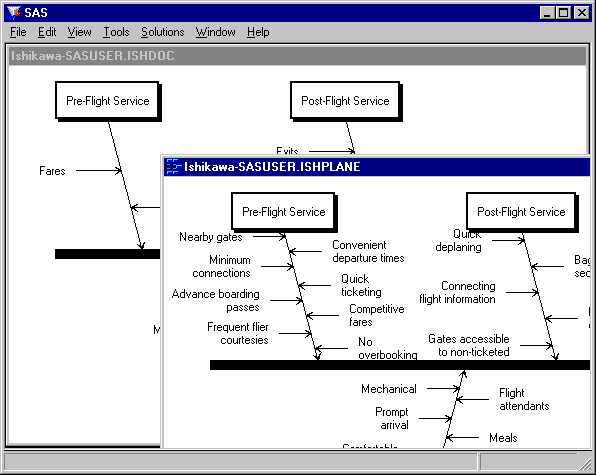Image resolution: width=596 pixels, height=475 pixels.
Task: Open the View menu
Action: (79, 32)
